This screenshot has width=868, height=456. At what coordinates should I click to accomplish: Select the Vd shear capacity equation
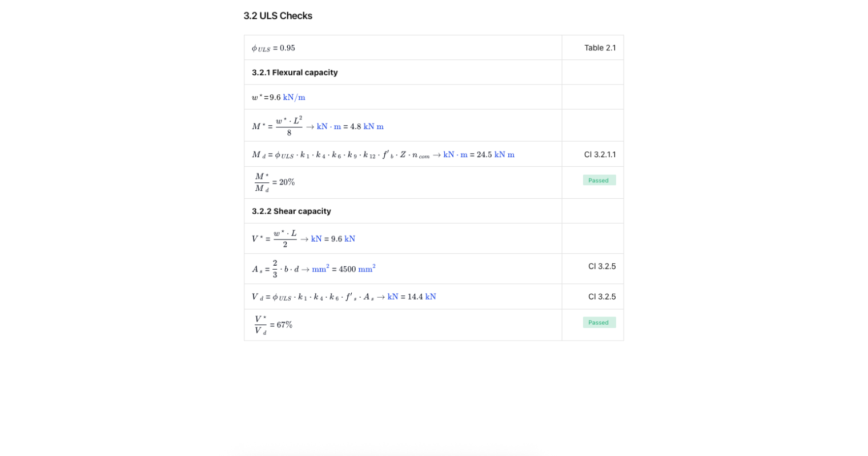[344, 297]
